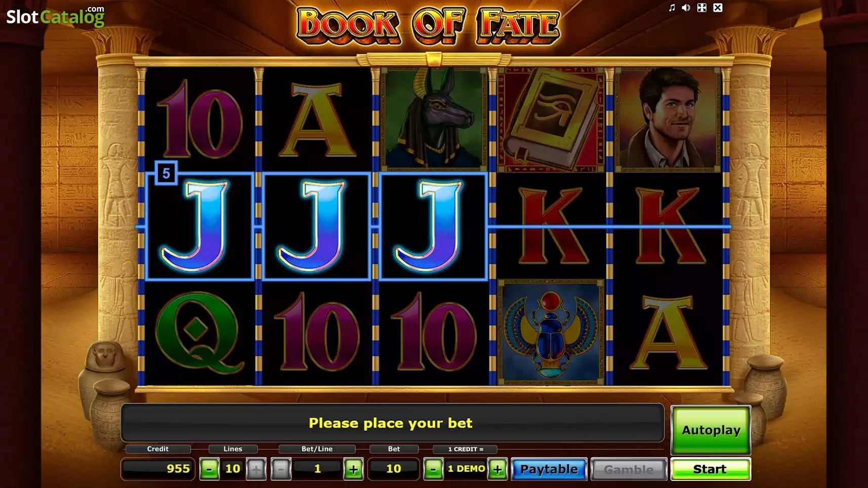Decrease the Bet/Line value
The image size is (868, 488).
tap(281, 469)
